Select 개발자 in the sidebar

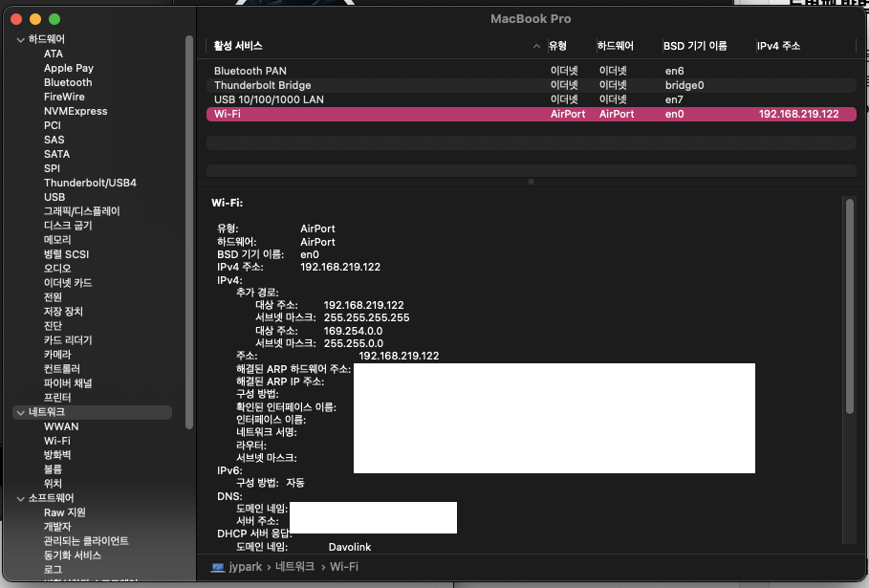(57, 527)
